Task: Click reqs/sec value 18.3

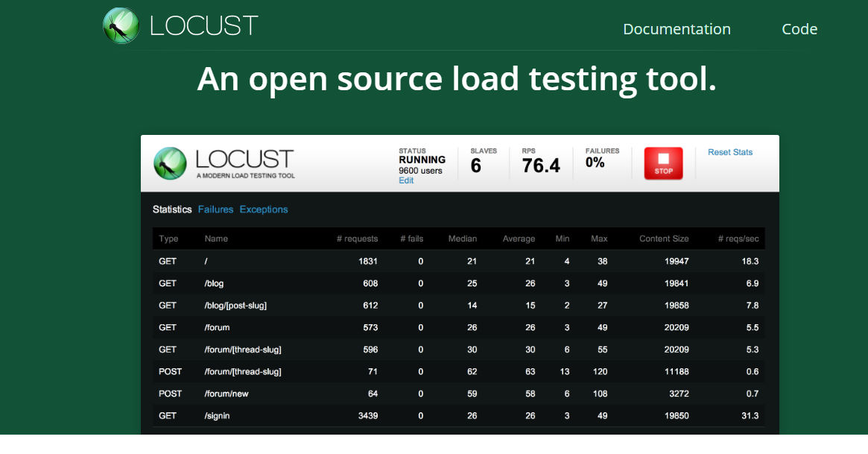Action: tap(750, 262)
